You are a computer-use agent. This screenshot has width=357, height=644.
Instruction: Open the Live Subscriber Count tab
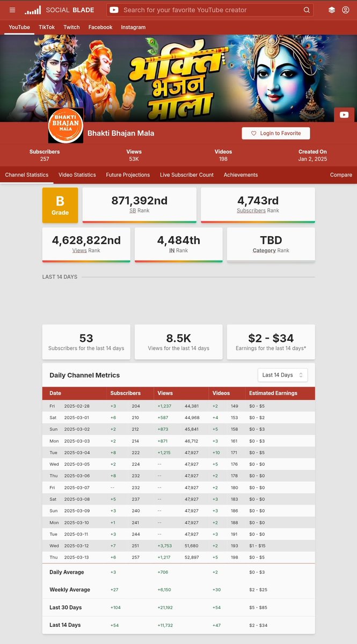coord(187,175)
